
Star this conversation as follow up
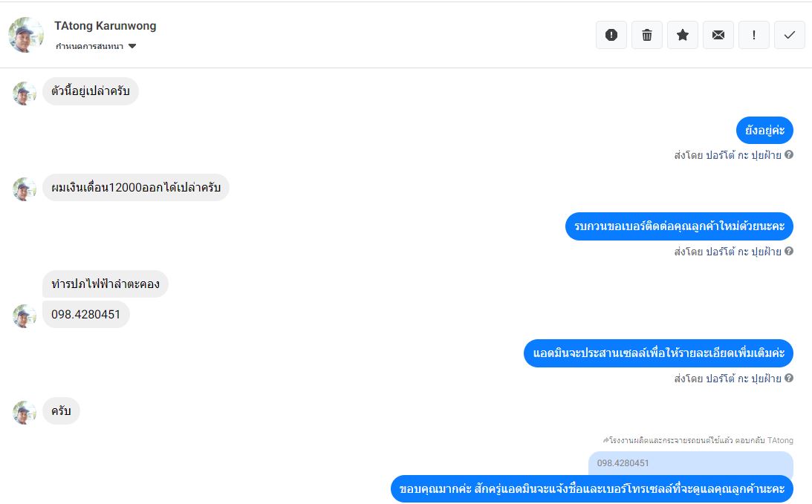(x=683, y=35)
